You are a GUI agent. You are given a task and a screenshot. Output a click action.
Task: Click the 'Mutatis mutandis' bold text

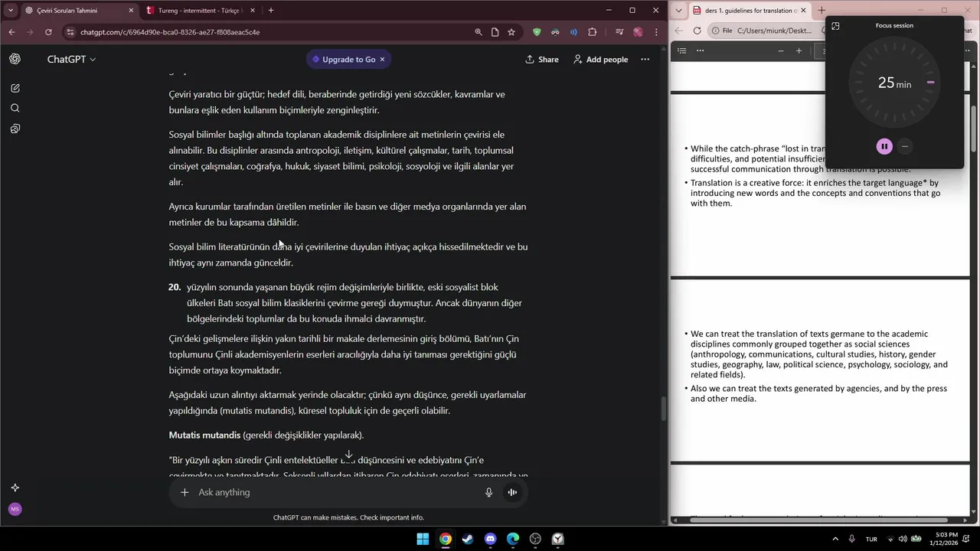point(204,435)
